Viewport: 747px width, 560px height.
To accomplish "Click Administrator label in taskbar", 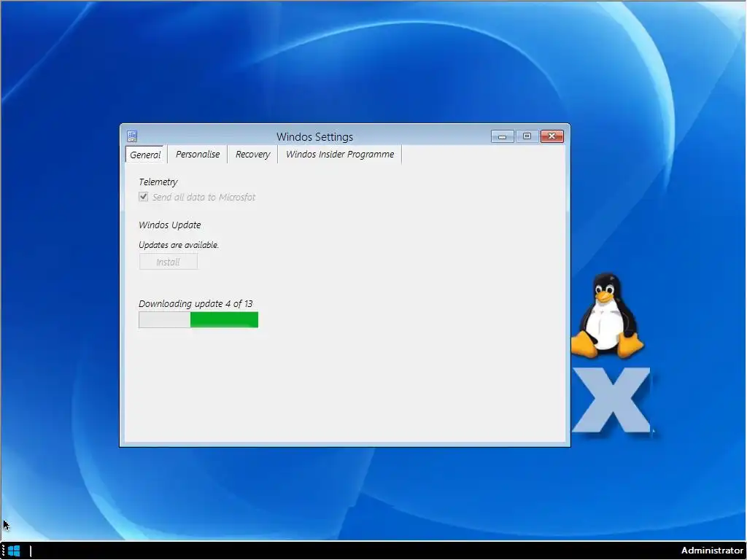I will tap(712, 551).
